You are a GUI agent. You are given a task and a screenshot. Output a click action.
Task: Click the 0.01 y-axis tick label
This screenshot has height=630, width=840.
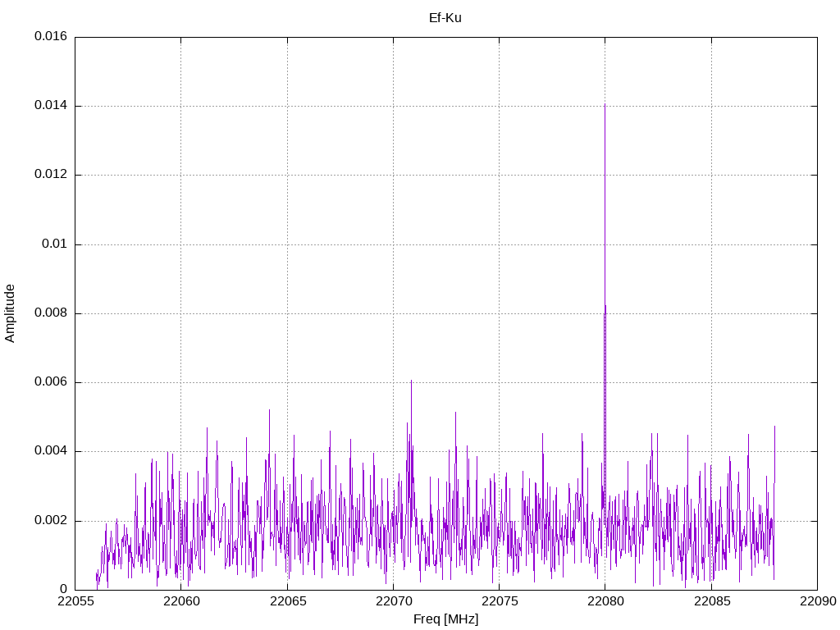click(x=56, y=244)
